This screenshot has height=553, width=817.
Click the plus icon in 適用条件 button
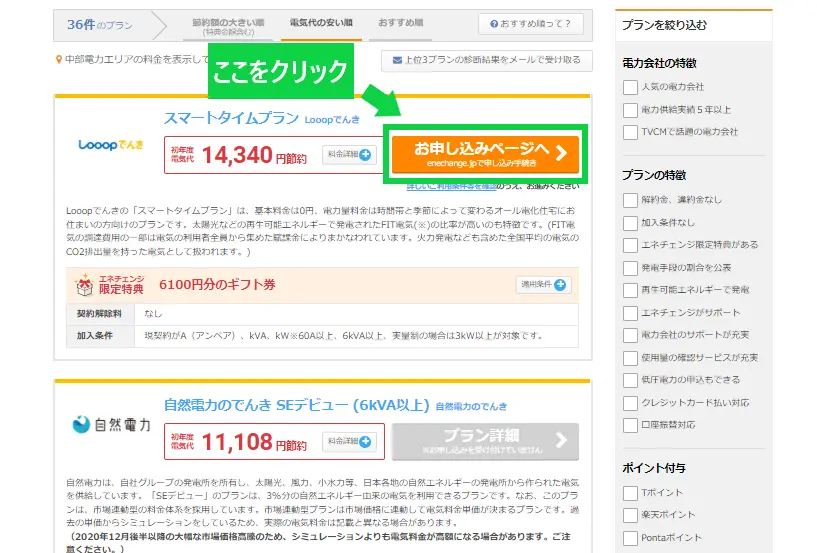[x=560, y=285]
